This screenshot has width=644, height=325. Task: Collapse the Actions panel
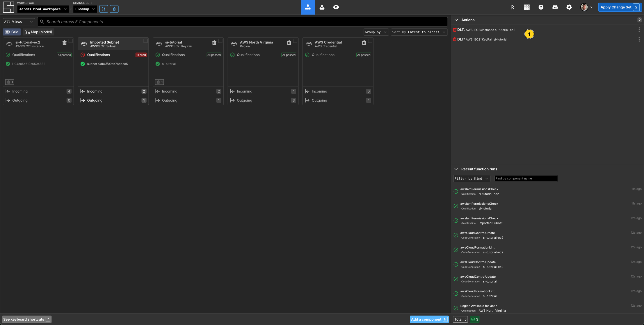[456, 20]
